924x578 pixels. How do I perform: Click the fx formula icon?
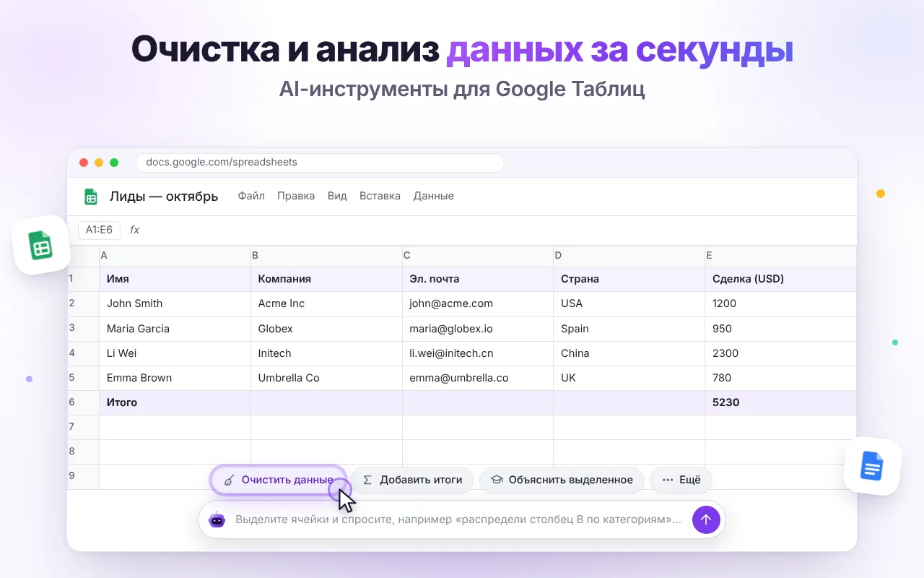(x=134, y=230)
